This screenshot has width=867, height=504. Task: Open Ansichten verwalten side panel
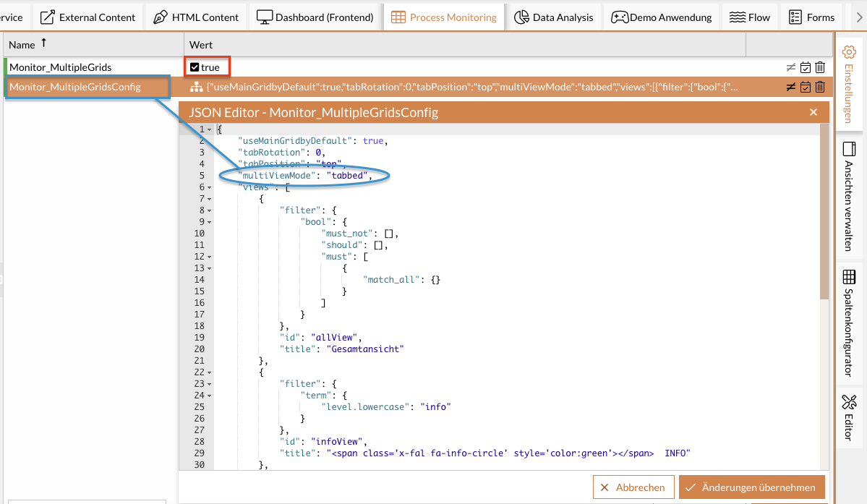849,196
